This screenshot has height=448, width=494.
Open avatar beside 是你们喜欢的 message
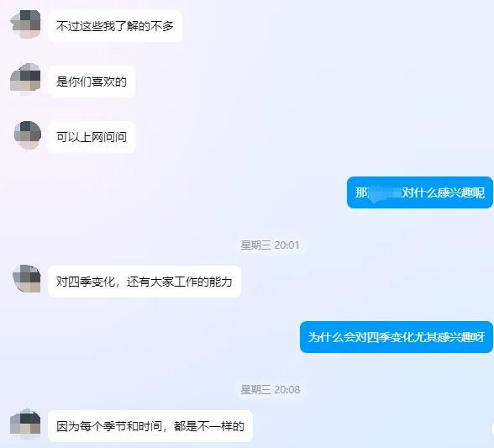point(25,79)
